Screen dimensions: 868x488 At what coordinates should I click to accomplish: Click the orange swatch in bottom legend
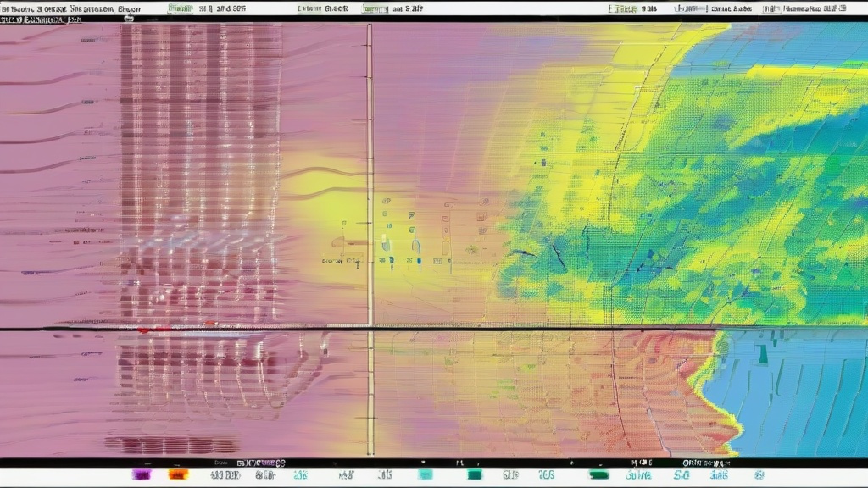click(178, 474)
